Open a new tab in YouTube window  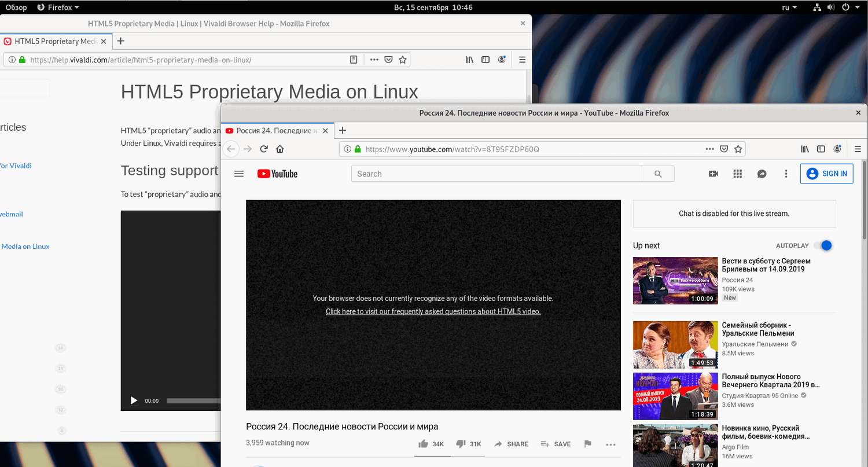click(342, 130)
